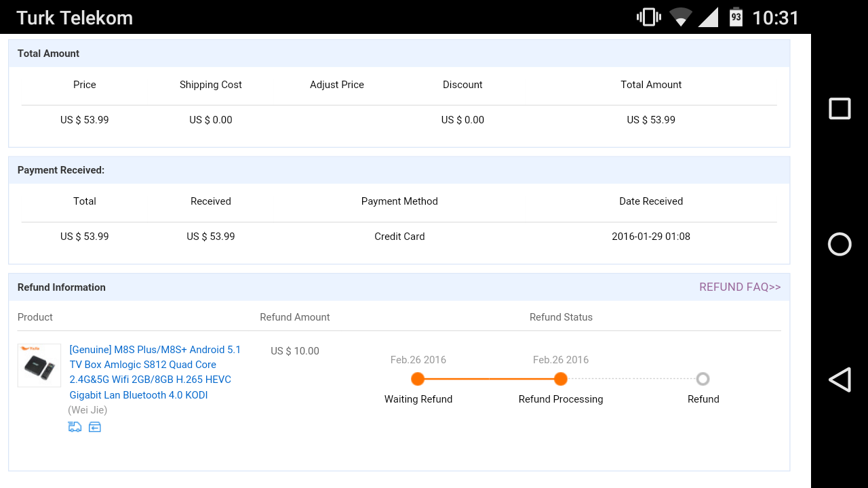
Task: Select US $ 0.00 under Discount
Action: click(462, 120)
